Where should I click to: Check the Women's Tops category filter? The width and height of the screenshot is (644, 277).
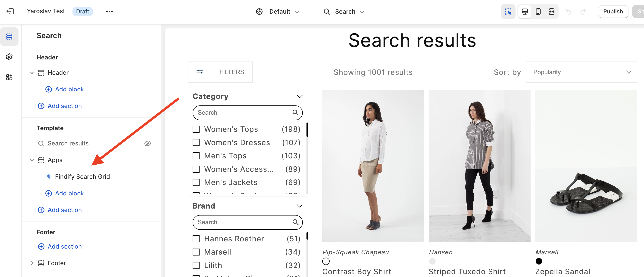coord(196,129)
